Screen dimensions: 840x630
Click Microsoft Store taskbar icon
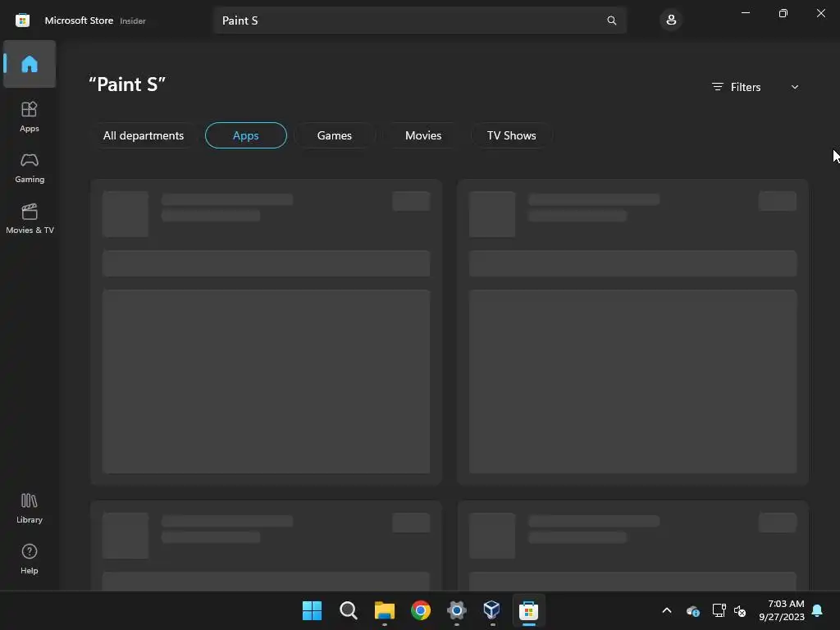(528, 610)
